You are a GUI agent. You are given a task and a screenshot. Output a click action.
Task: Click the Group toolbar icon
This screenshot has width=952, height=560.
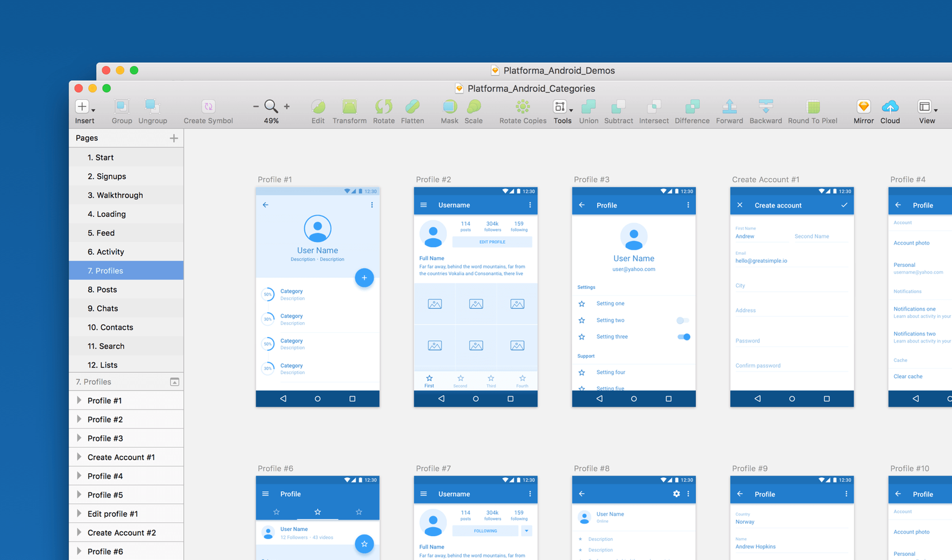[x=121, y=106]
